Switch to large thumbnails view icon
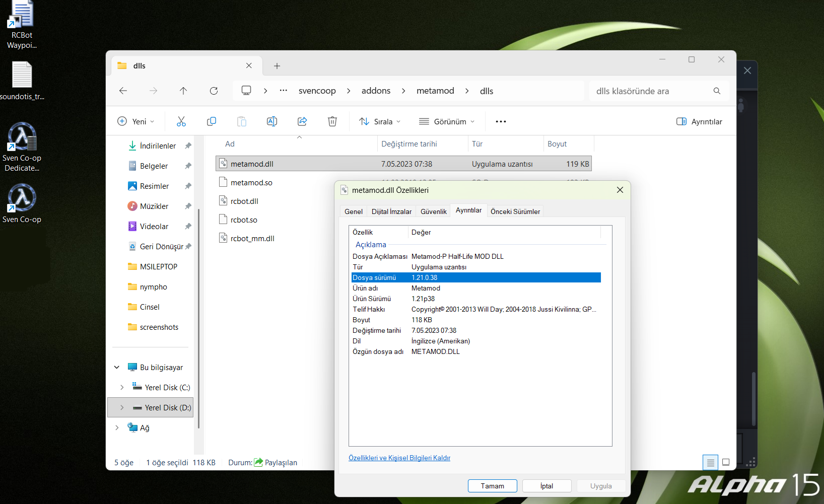The height and width of the screenshot is (504, 824). tap(726, 462)
